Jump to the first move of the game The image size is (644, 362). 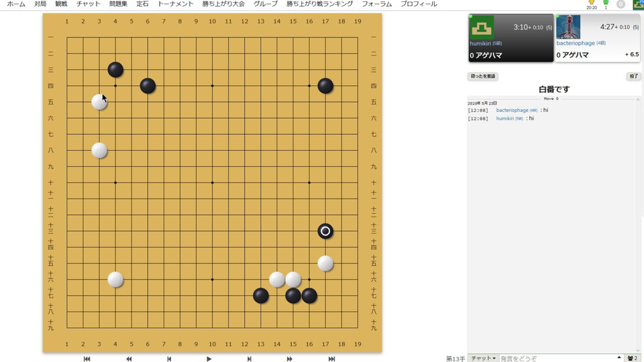(x=87, y=359)
